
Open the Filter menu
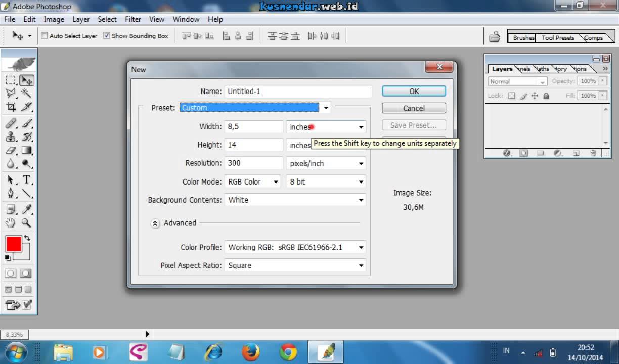[x=133, y=19]
